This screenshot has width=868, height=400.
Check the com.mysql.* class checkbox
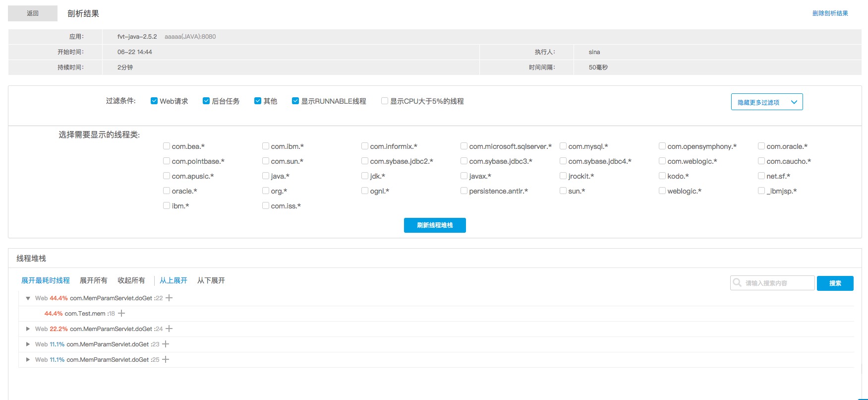[x=563, y=146]
